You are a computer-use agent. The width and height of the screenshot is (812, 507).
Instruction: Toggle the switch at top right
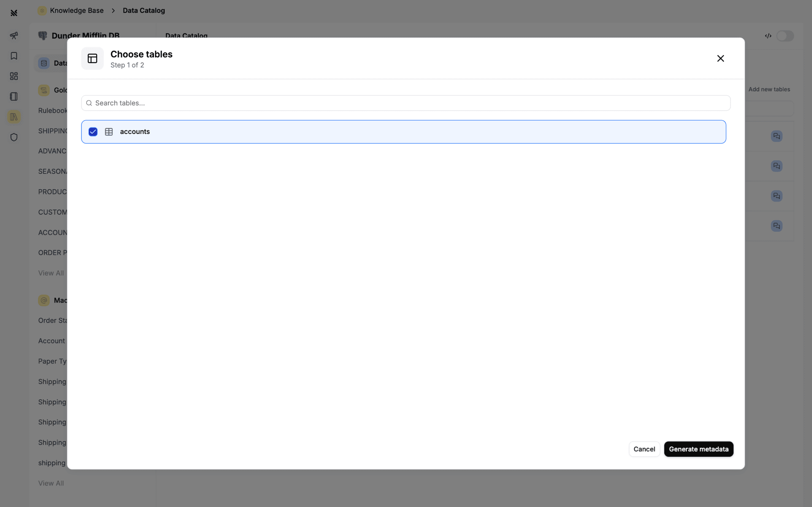785,36
